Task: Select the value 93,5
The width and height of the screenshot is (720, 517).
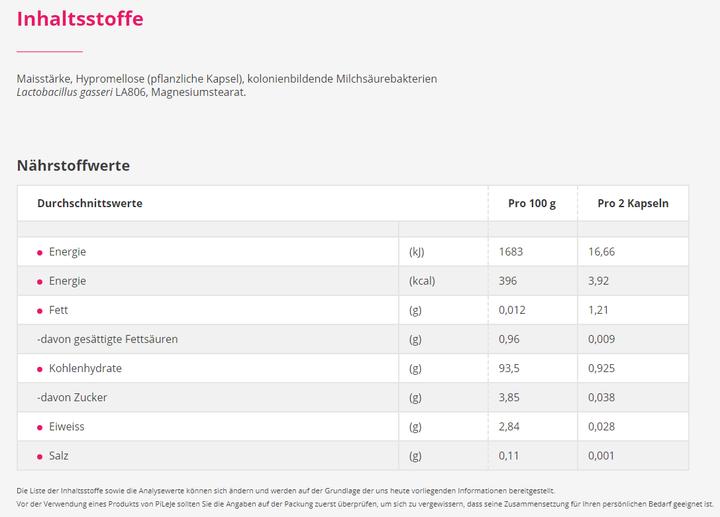Action: tap(509, 368)
